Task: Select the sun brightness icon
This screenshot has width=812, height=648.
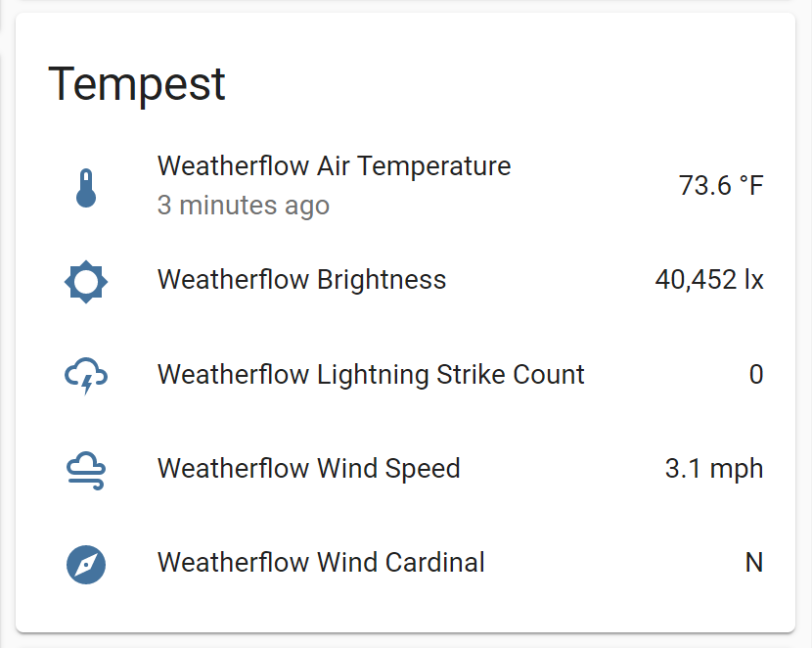Action: (x=86, y=281)
